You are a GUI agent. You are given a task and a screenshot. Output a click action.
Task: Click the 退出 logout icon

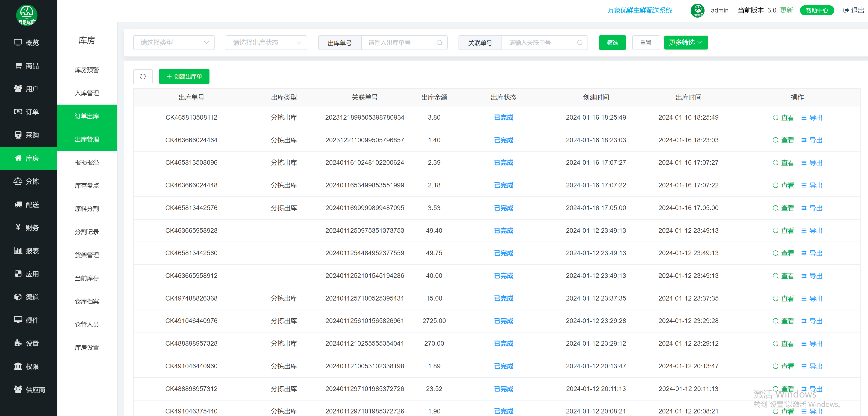846,10
